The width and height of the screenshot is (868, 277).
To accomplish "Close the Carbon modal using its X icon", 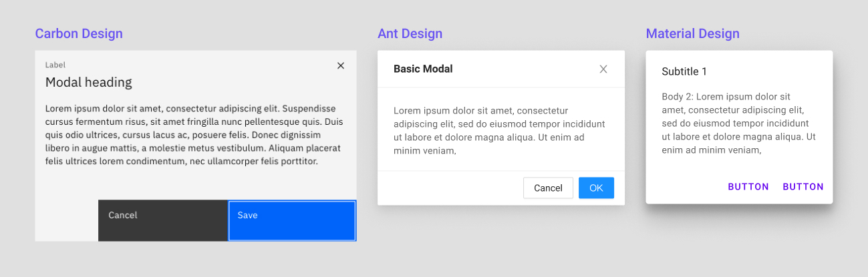I will click(x=341, y=65).
